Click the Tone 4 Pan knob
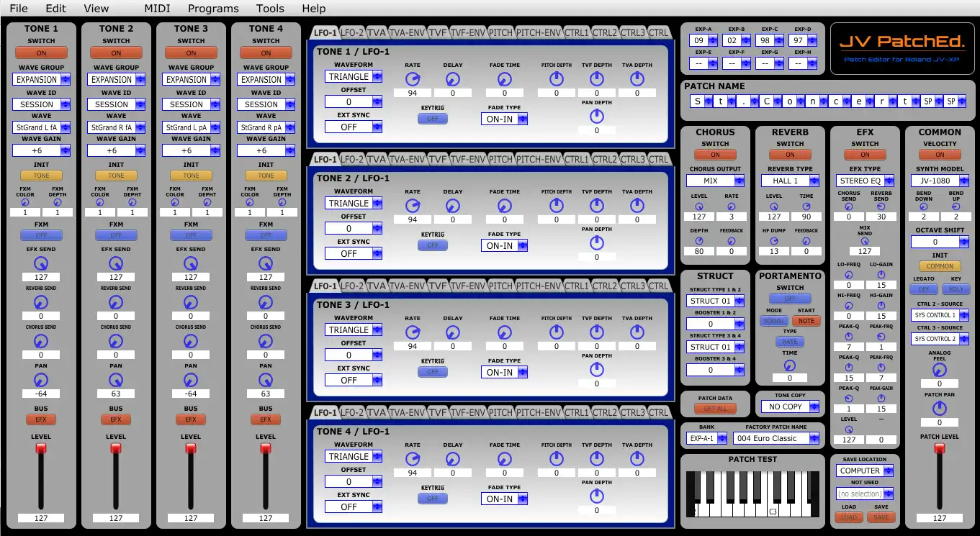980x536 pixels. click(x=266, y=379)
